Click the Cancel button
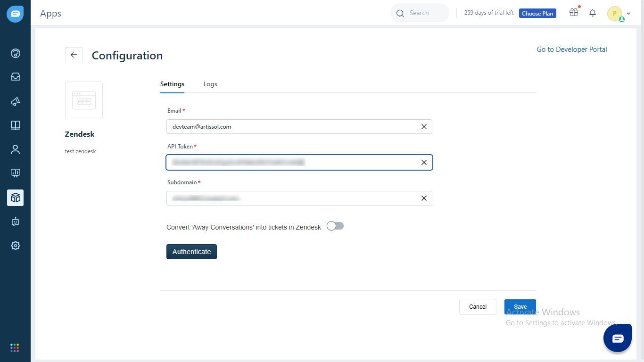Viewport: 644px width, 362px height. click(478, 307)
